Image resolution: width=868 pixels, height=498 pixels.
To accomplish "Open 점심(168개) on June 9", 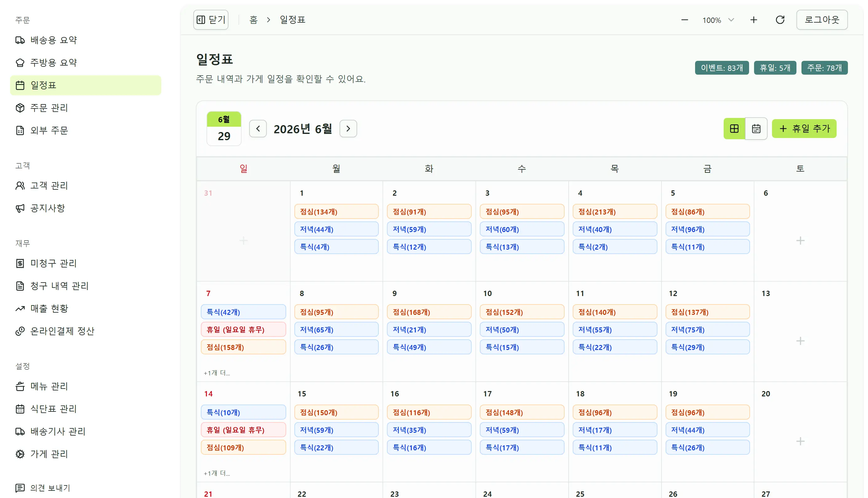I will pyautogui.click(x=429, y=312).
